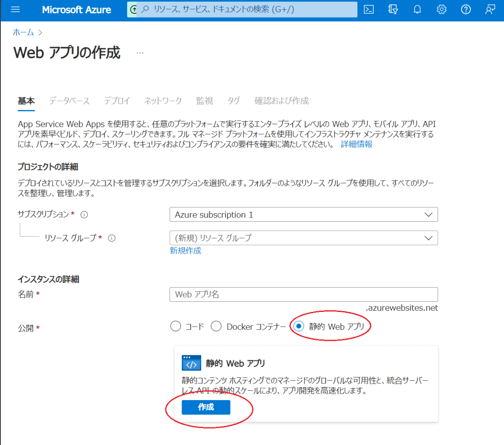504x445 pixels.
Task: Switch to the 確認および作成 tab
Action: (281, 101)
